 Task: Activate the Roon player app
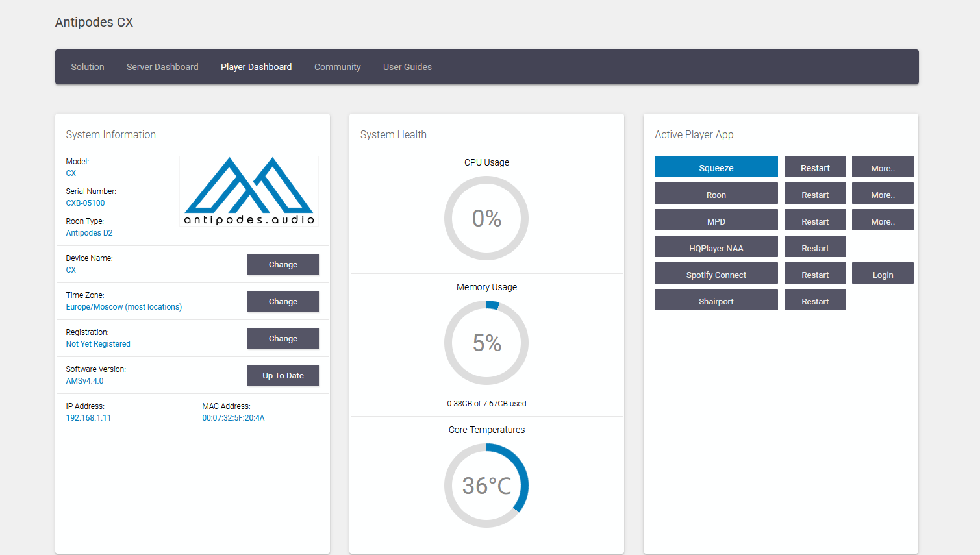(x=716, y=193)
